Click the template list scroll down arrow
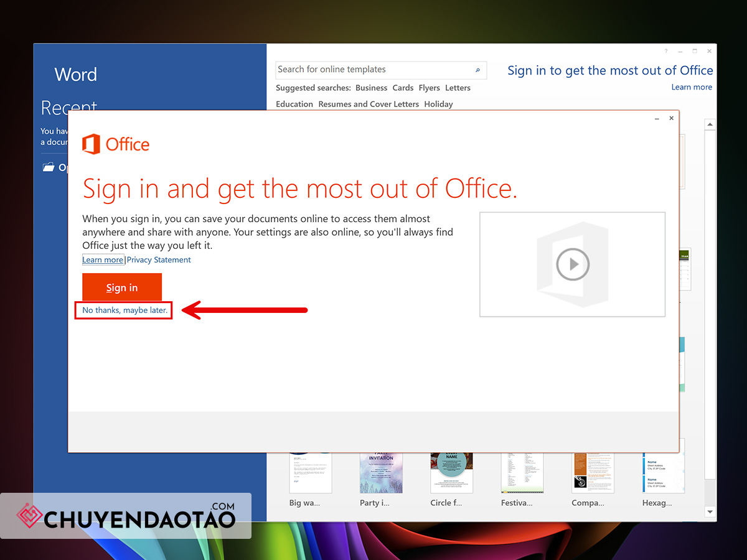Viewport: 747px width, 560px height. coord(710,512)
